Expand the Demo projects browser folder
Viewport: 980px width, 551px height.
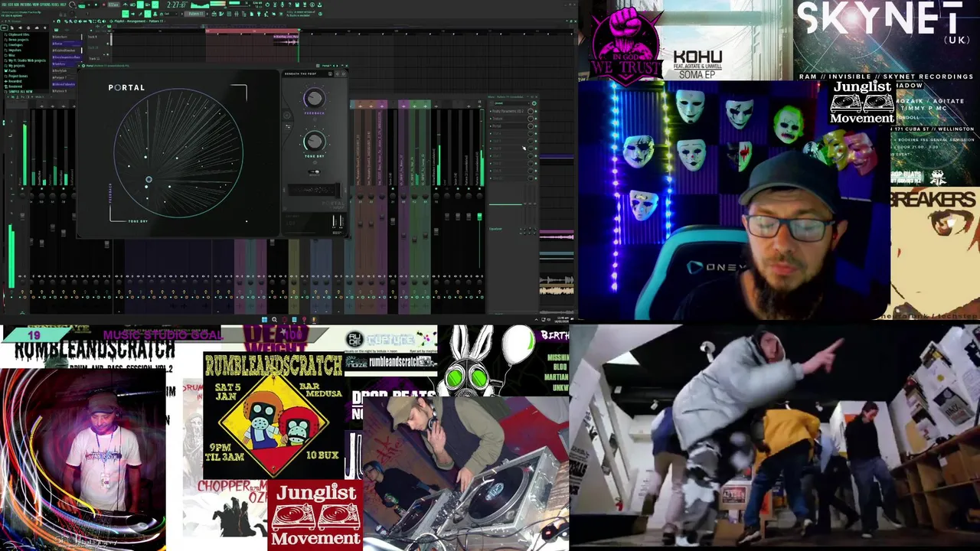[x=18, y=40]
